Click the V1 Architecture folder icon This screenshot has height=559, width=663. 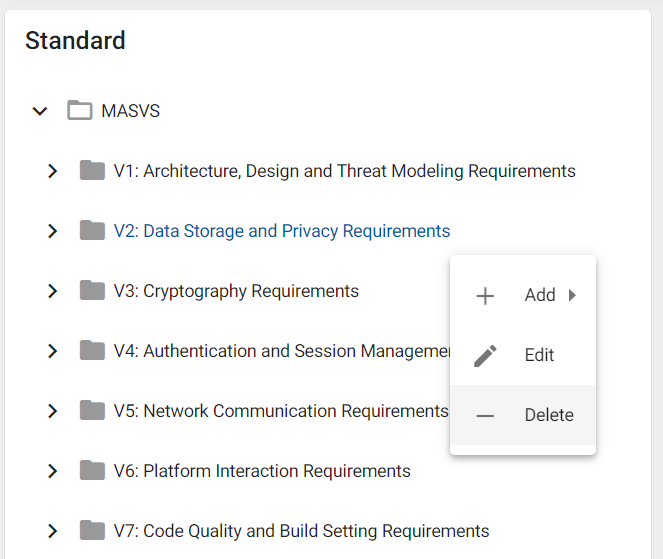tap(92, 170)
